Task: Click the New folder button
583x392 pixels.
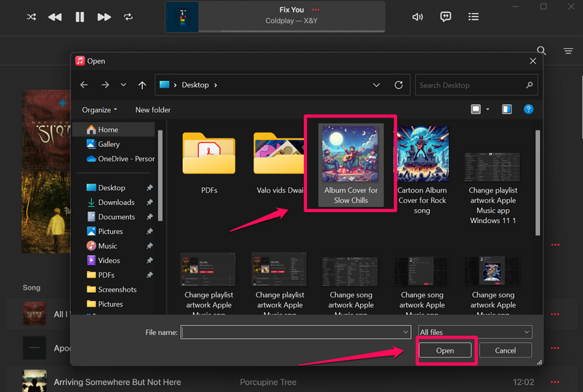Action: 153,110
